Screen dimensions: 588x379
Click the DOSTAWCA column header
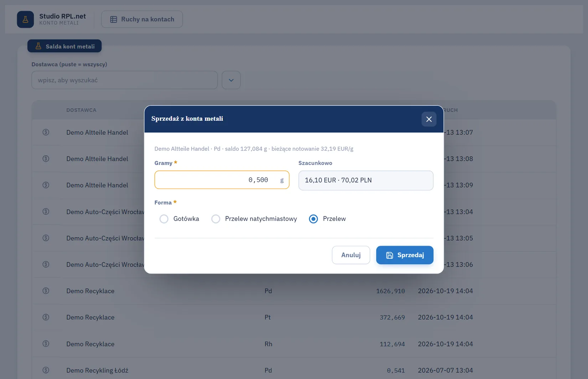pyautogui.click(x=81, y=110)
